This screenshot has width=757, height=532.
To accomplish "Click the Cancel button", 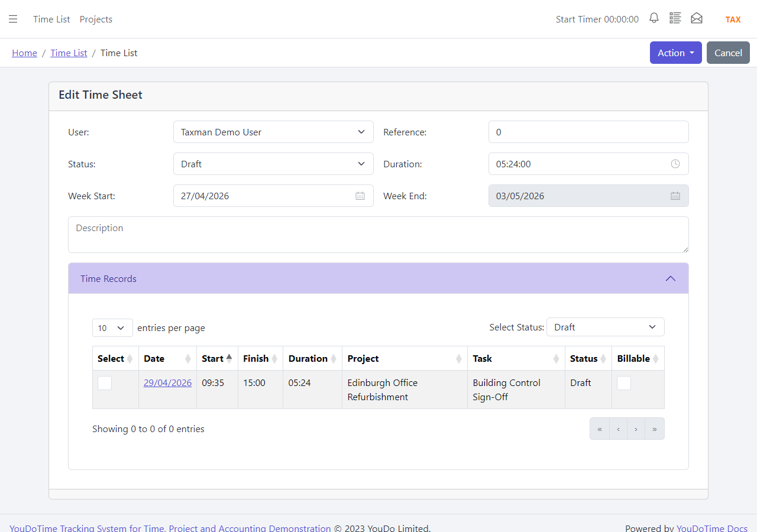I will (728, 53).
